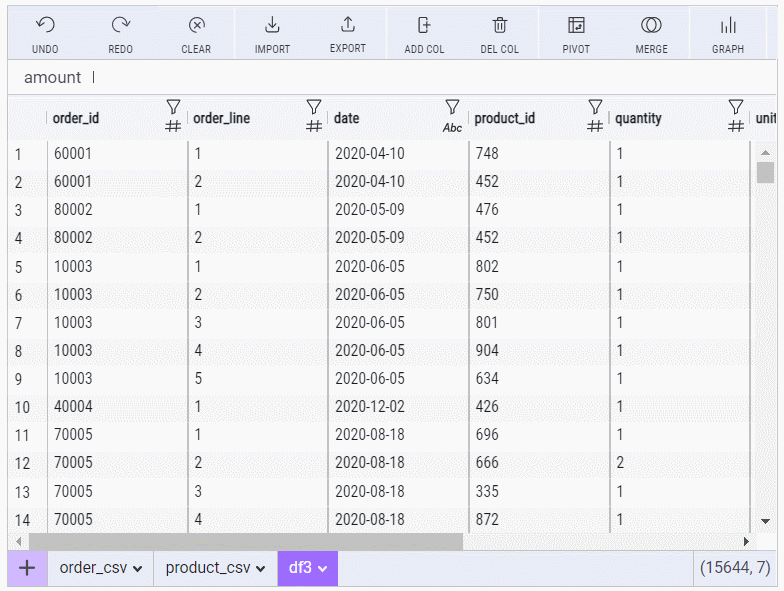784x591 pixels.
Task: Open filter for quantity column
Action: coord(736,106)
